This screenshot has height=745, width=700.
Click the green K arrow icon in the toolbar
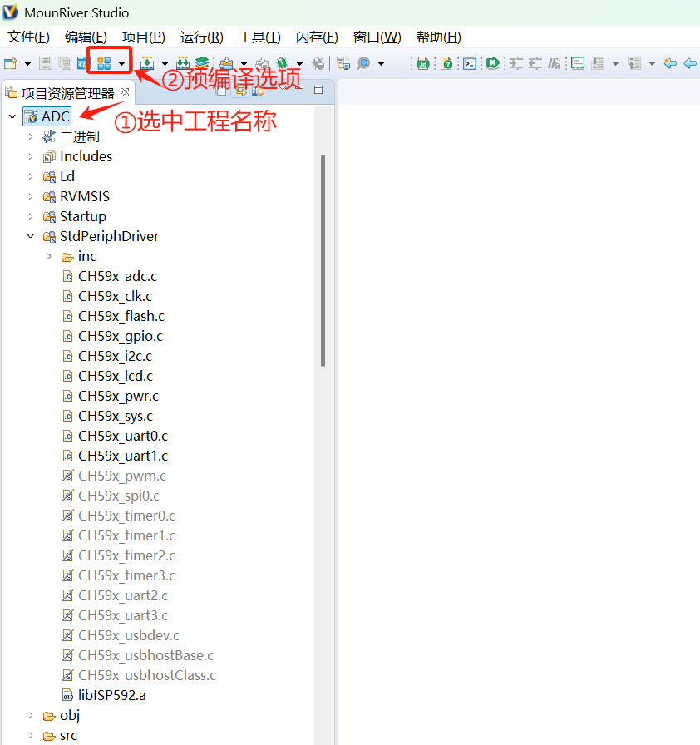tap(493, 63)
